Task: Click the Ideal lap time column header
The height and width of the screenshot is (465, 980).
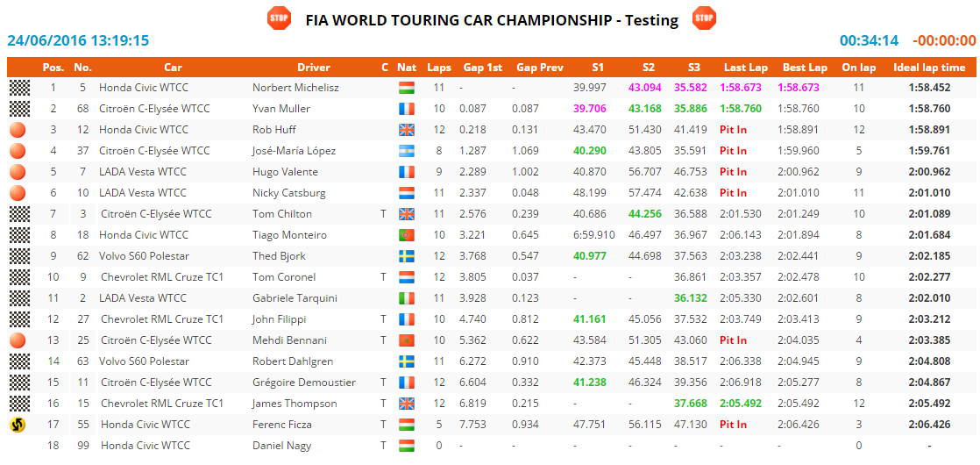Action: 929,68
